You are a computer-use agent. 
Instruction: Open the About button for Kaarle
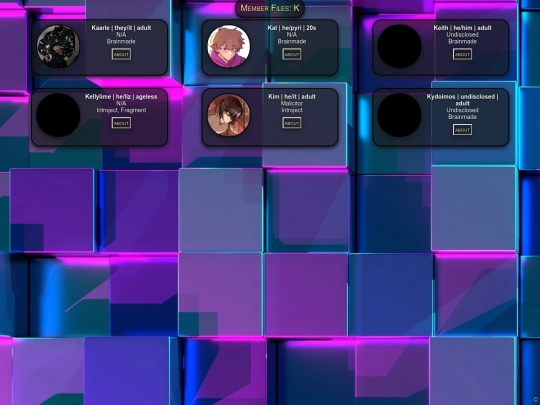pyautogui.click(x=121, y=54)
